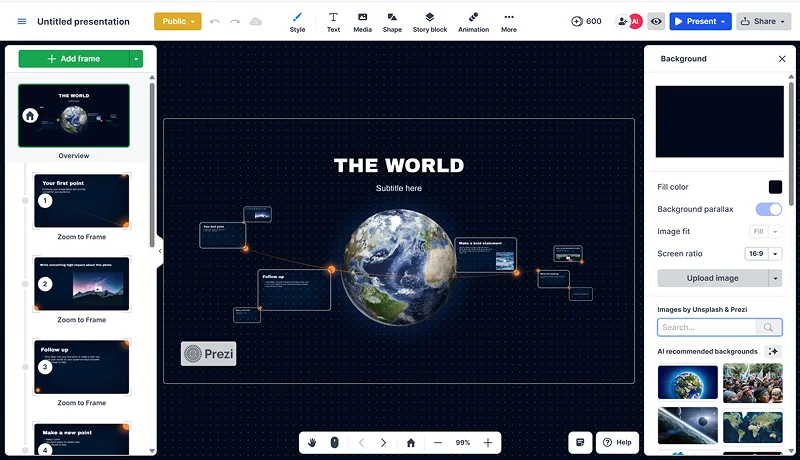Open the Media tool
Image resolution: width=800 pixels, height=460 pixels.
(x=362, y=22)
